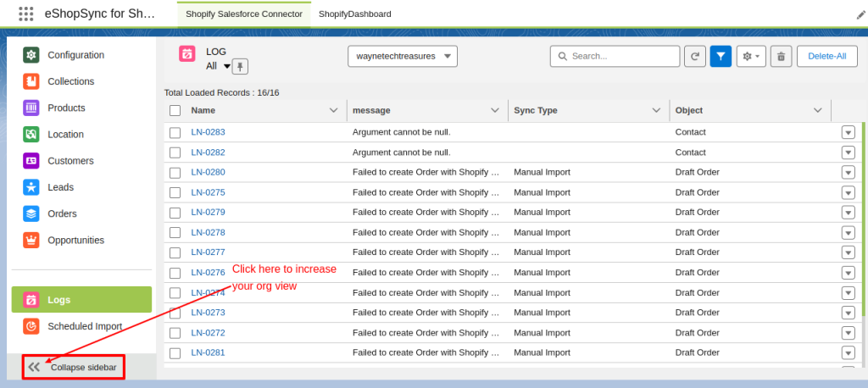
Task: Open the All list view dropdown arrow
Action: click(x=226, y=66)
